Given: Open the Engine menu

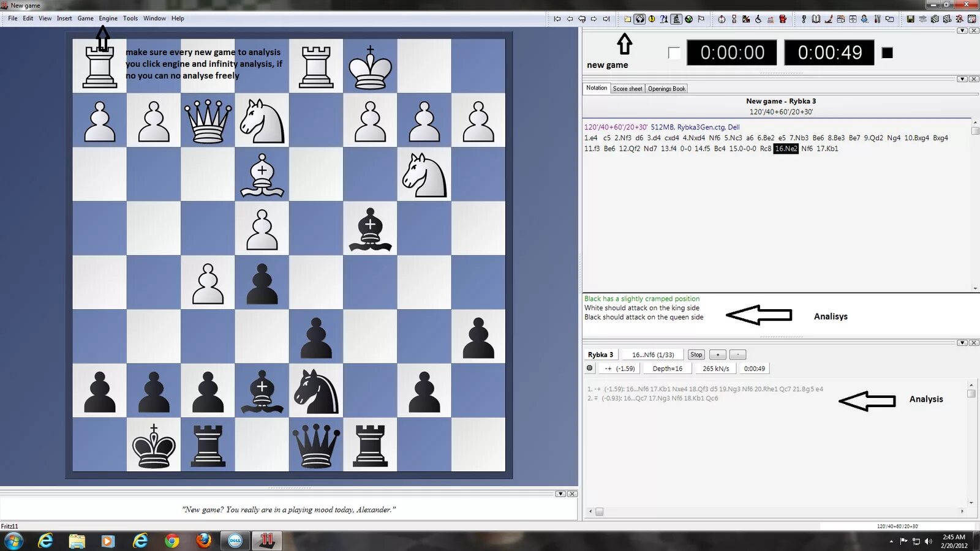Looking at the screenshot, I should click(108, 18).
